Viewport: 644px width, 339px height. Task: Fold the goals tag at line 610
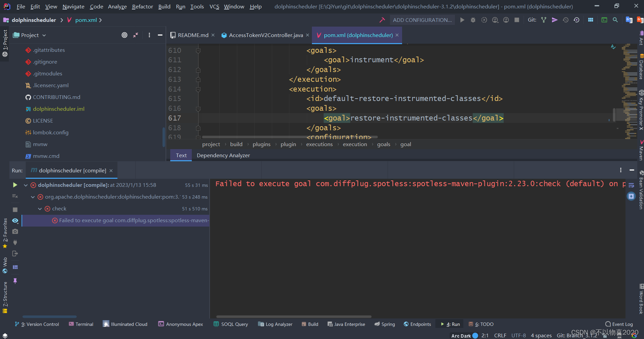click(198, 50)
